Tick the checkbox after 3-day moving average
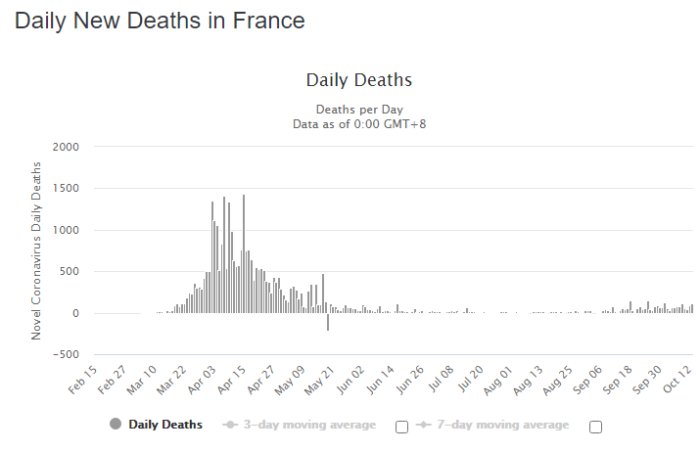The height and width of the screenshot is (452, 700). click(402, 427)
